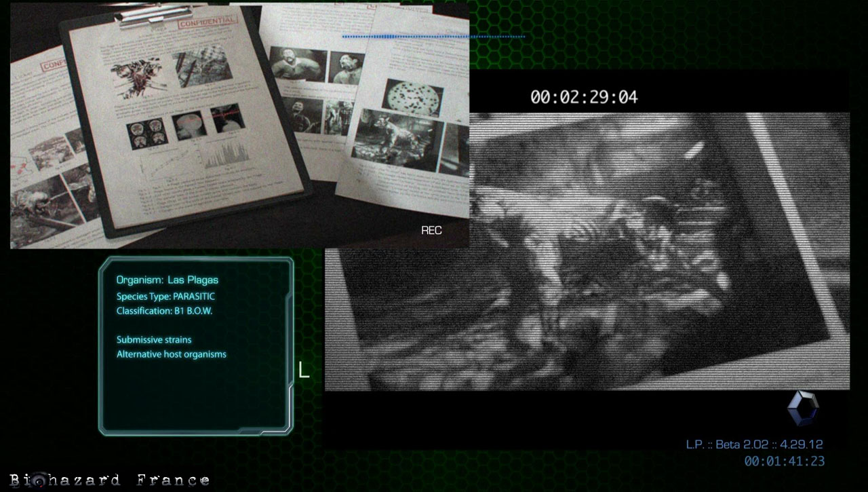Click "Alternative host organisms" entry
The width and height of the screenshot is (868, 492).
point(172,354)
